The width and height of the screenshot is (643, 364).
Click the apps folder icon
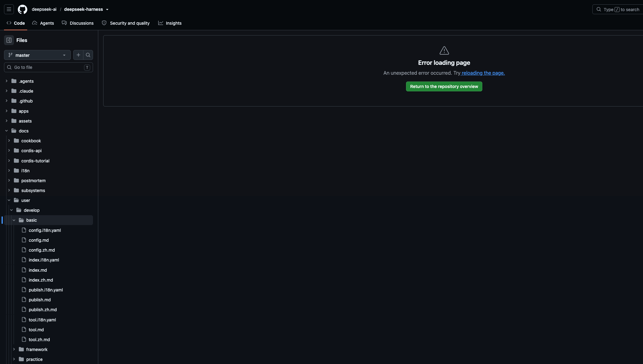pyautogui.click(x=14, y=111)
